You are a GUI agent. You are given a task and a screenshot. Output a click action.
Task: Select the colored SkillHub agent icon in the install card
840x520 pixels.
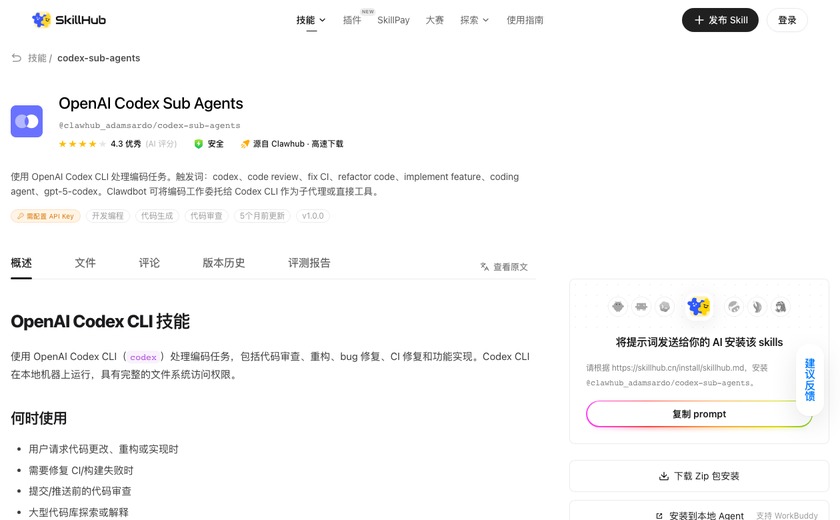(x=699, y=306)
